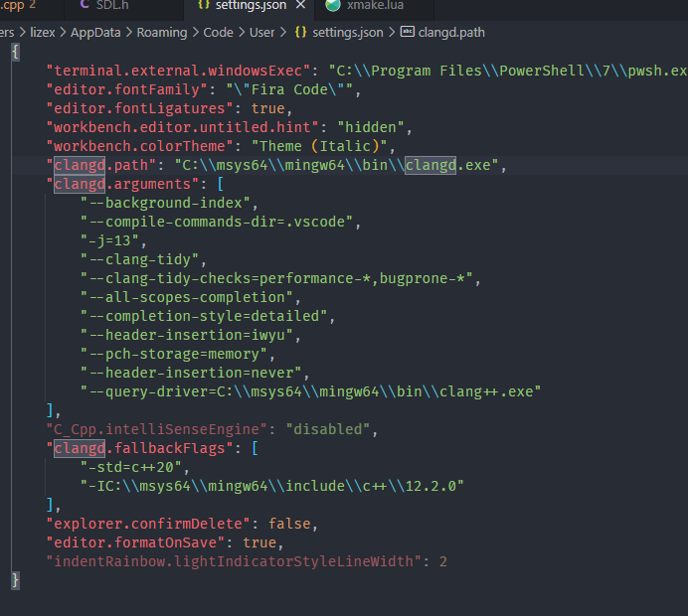Click the "Fira Code" font value

click(x=289, y=89)
